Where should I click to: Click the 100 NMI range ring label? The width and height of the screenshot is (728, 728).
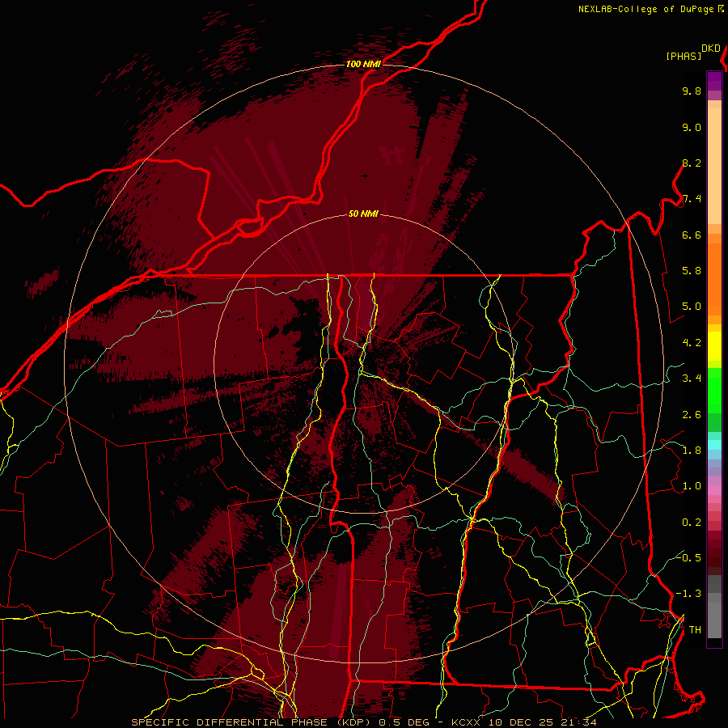(x=363, y=64)
